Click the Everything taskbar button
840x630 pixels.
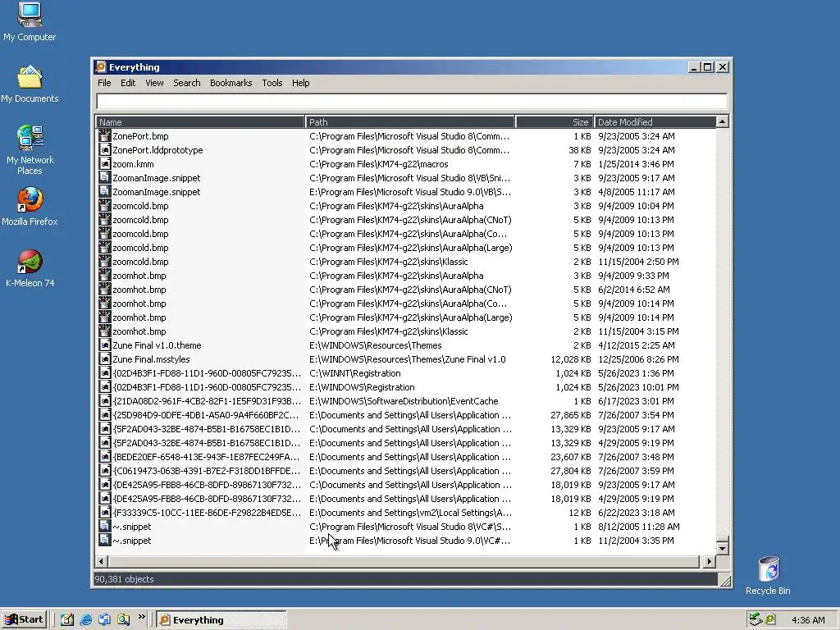(x=221, y=620)
